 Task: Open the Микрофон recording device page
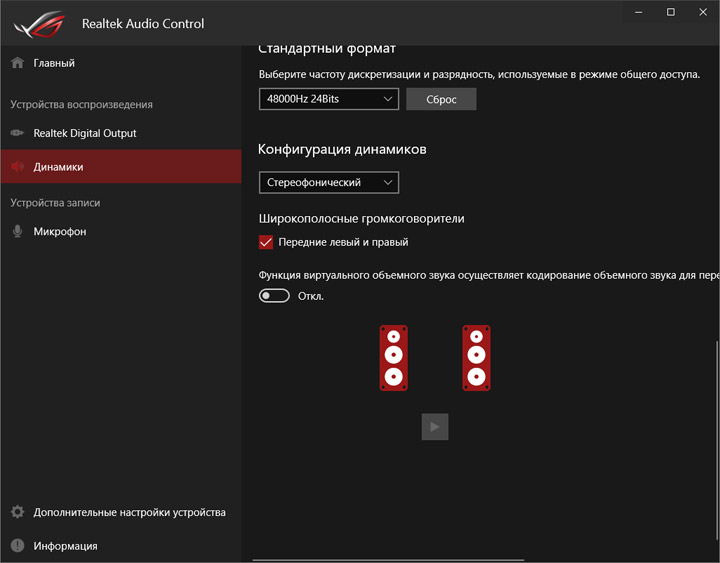(60, 231)
